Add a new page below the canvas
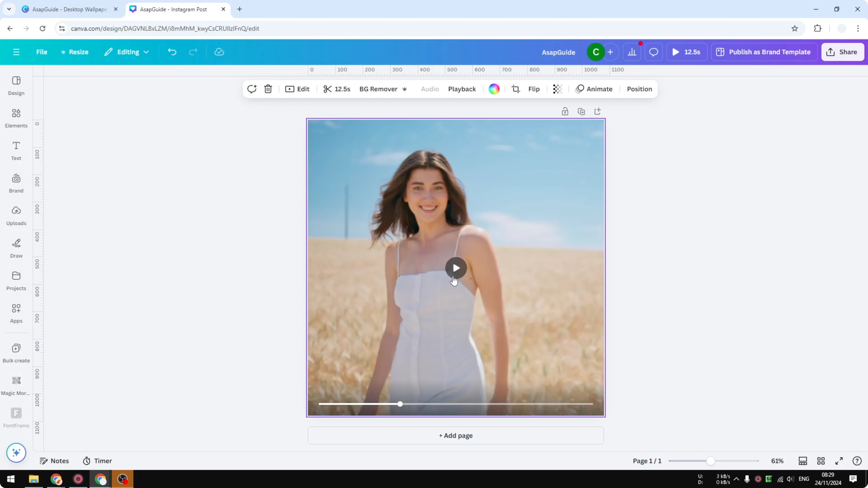Image resolution: width=868 pixels, height=488 pixels. coord(455,435)
